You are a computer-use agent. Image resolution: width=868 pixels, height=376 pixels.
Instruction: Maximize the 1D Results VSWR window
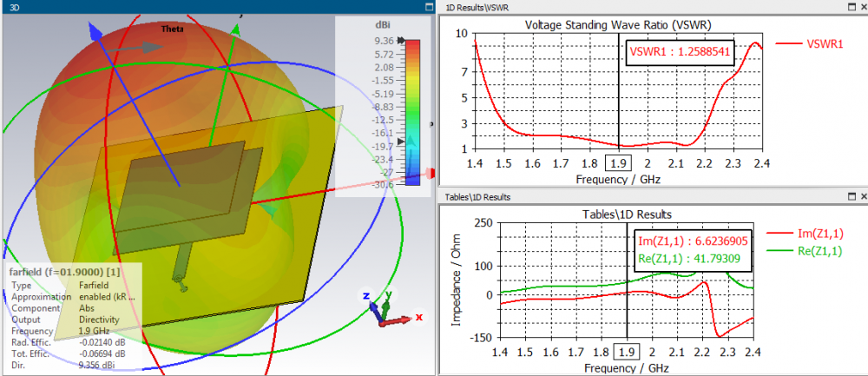(852, 7)
